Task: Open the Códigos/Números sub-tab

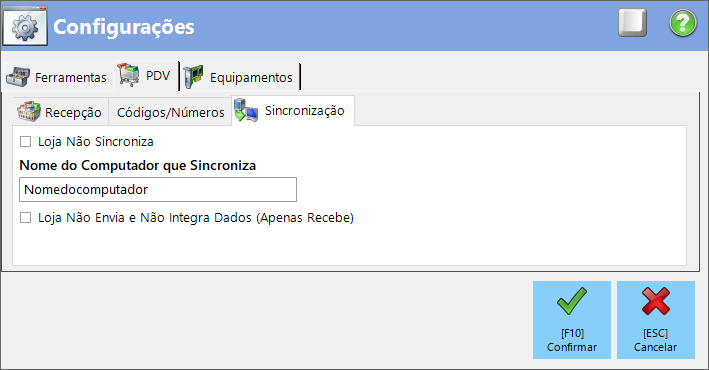Action: tap(170, 112)
